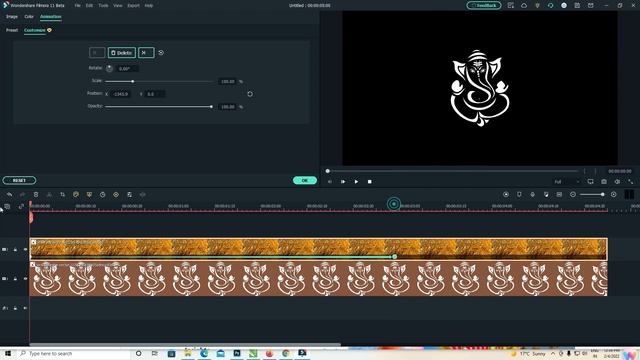Screen dimensions: 640x360
Task: Open the Help menu
Action: coord(149,6)
